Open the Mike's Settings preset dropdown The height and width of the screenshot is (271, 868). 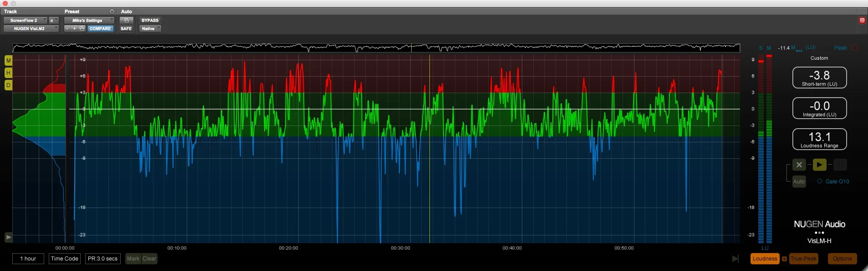tap(89, 20)
